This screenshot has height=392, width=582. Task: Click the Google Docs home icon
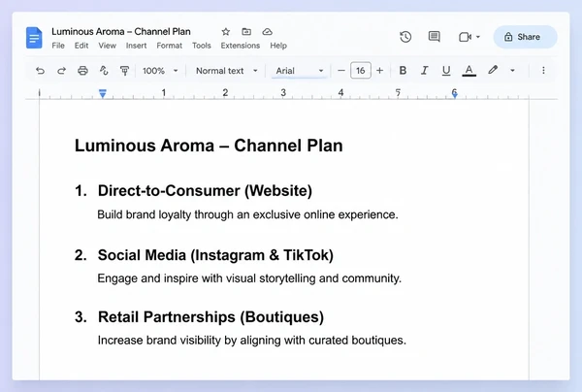click(x=34, y=38)
